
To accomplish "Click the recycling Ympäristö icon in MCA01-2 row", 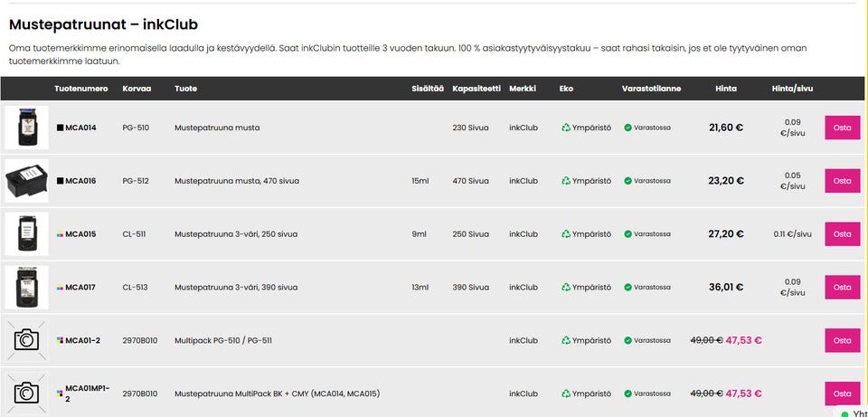I will tap(566, 340).
